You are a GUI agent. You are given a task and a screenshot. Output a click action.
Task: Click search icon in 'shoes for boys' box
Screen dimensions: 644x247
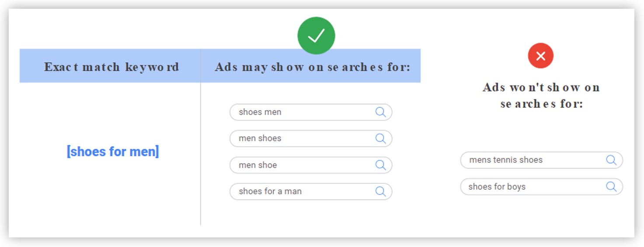pyautogui.click(x=611, y=187)
